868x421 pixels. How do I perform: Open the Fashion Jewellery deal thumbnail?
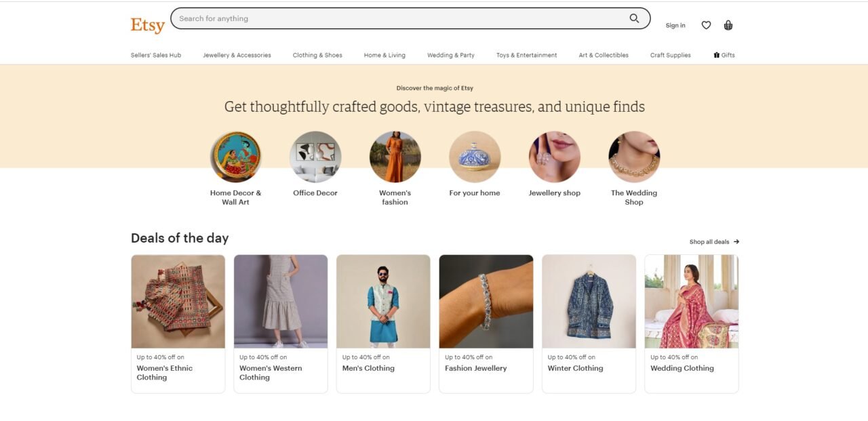click(x=486, y=302)
